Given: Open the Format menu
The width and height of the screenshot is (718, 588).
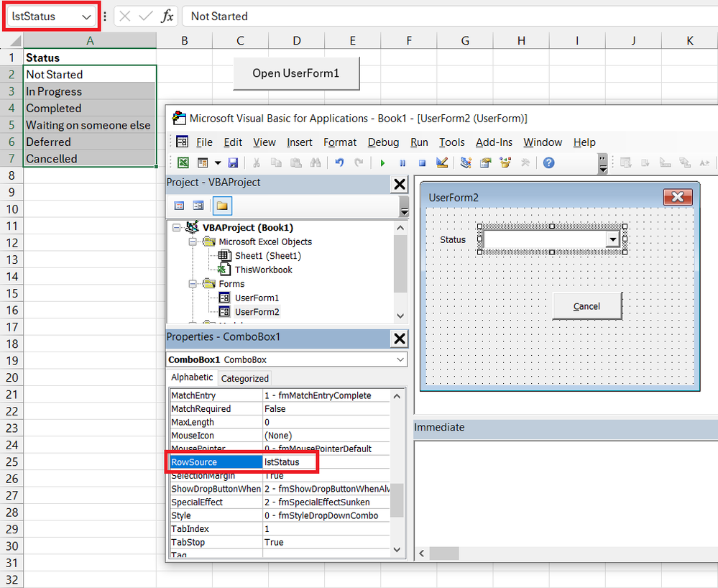Looking at the screenshot, I should [340, 142].
